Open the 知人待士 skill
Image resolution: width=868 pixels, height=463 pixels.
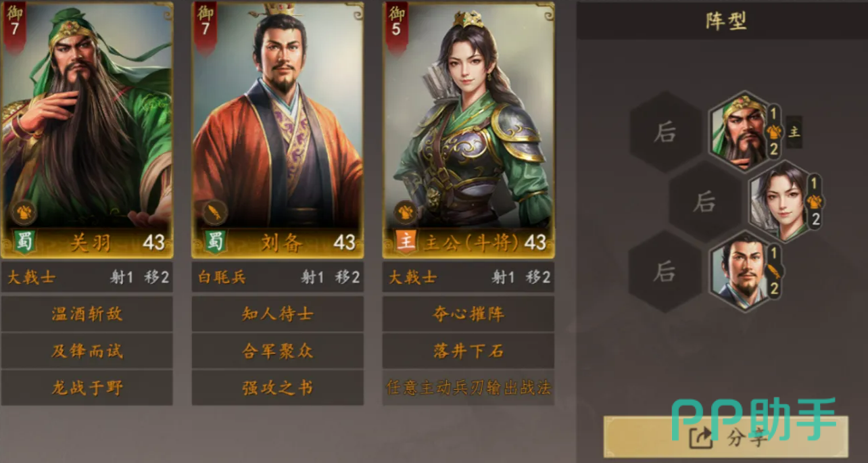click(x=278, y=314)
